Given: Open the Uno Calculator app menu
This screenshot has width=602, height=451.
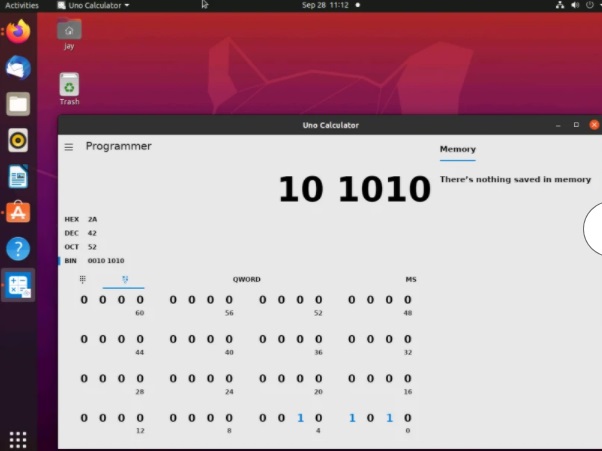Looking at the screenshot, I should click(93, 5).
